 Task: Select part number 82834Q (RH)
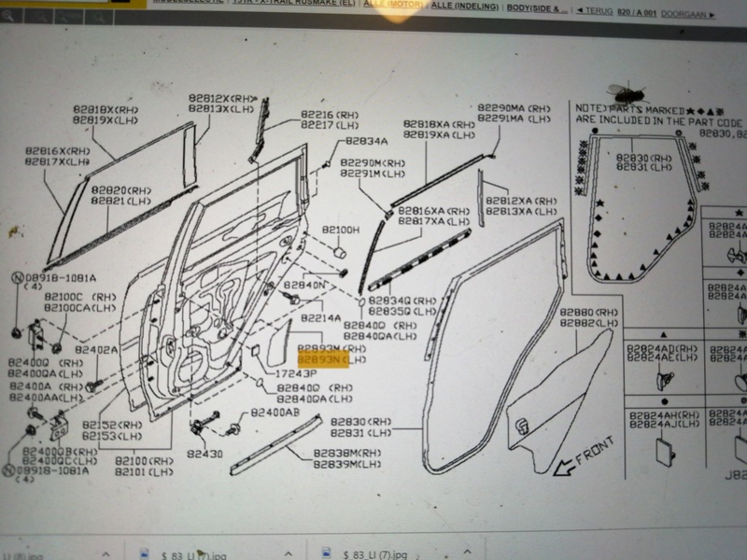coord(402,301)
